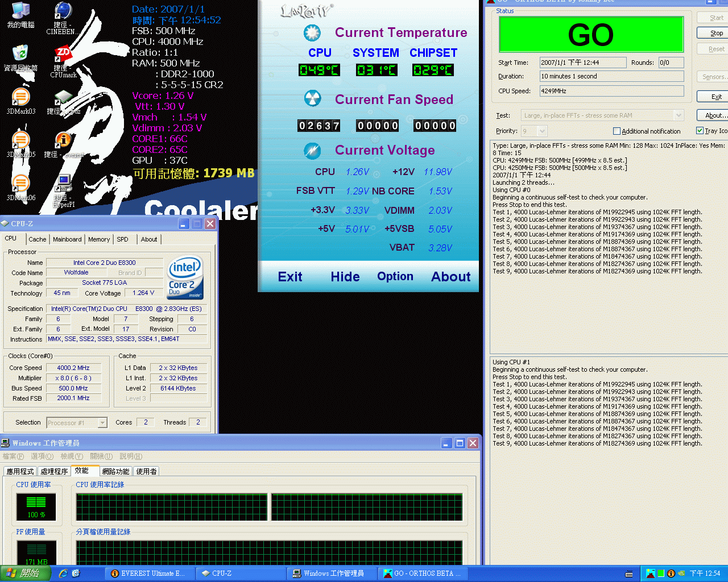Click the Current Fan Speed fan icon
Viewport: 728px width, 582px height.
pos(312,99)
